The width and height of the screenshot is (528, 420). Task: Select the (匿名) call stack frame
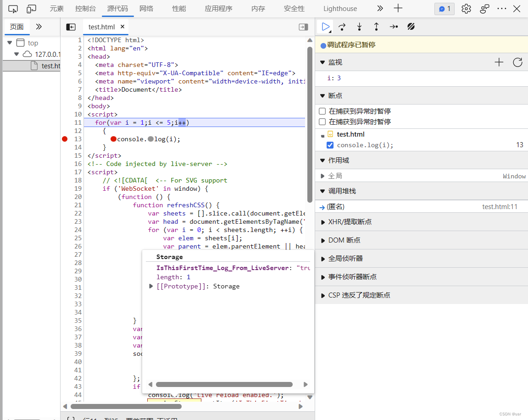pyautogui.click(x=421, y=207)
